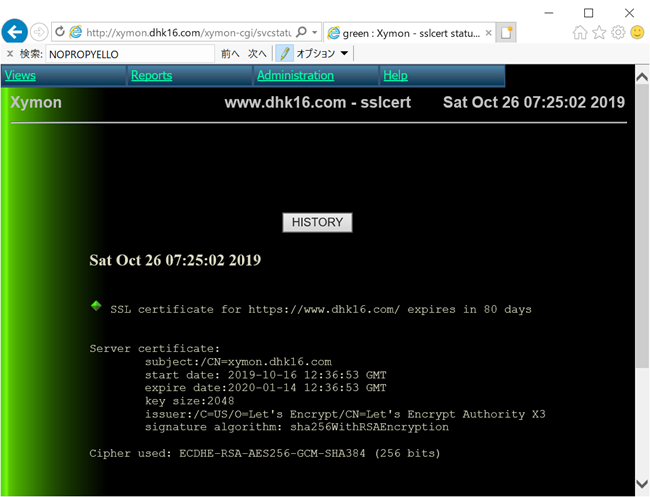Open the オプション find options dropdown
The width and height of the screenshot is (650, 497).
pos(322,53)
